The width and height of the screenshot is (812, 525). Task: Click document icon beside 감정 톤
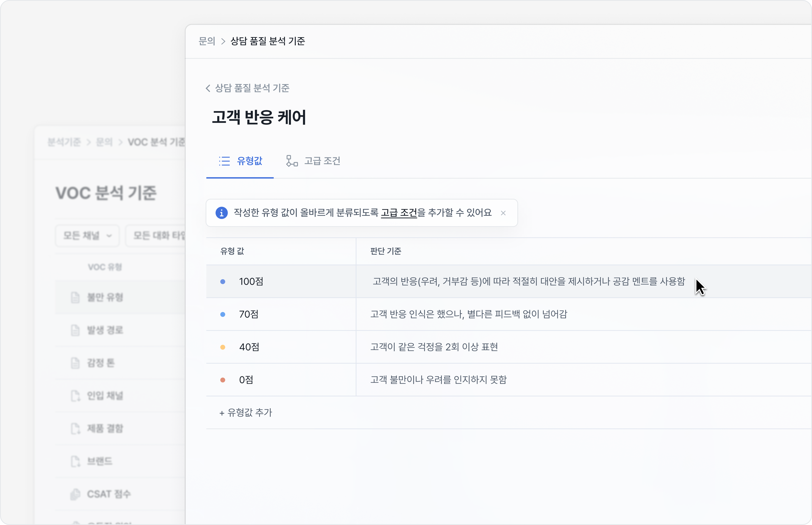75,363
